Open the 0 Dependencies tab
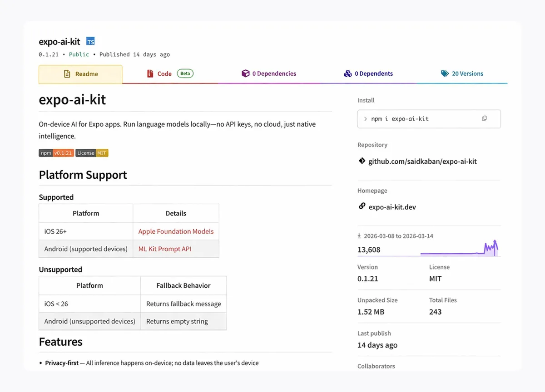The image size is (545, 392). pyautogui.click(x=269, y=74)
